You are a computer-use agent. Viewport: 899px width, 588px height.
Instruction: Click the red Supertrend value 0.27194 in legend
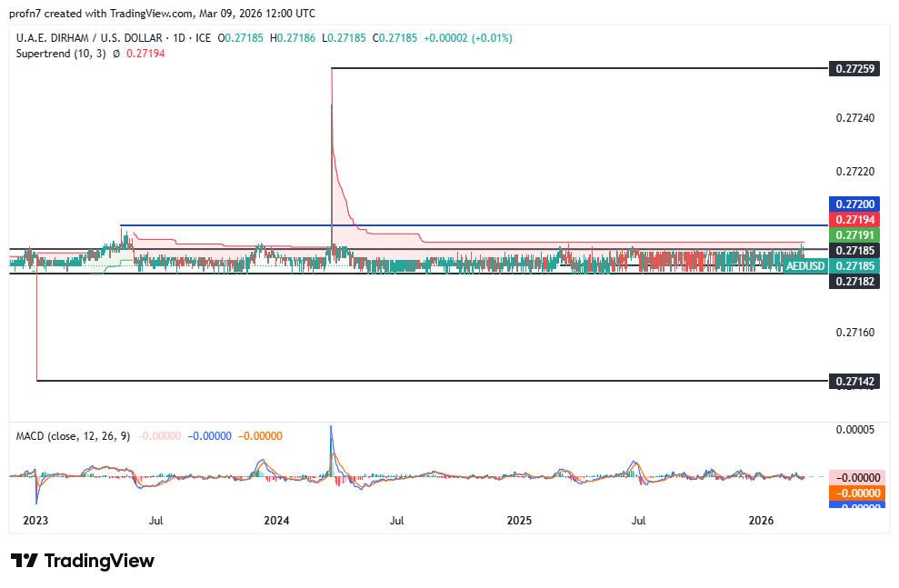tap(145, 54)
